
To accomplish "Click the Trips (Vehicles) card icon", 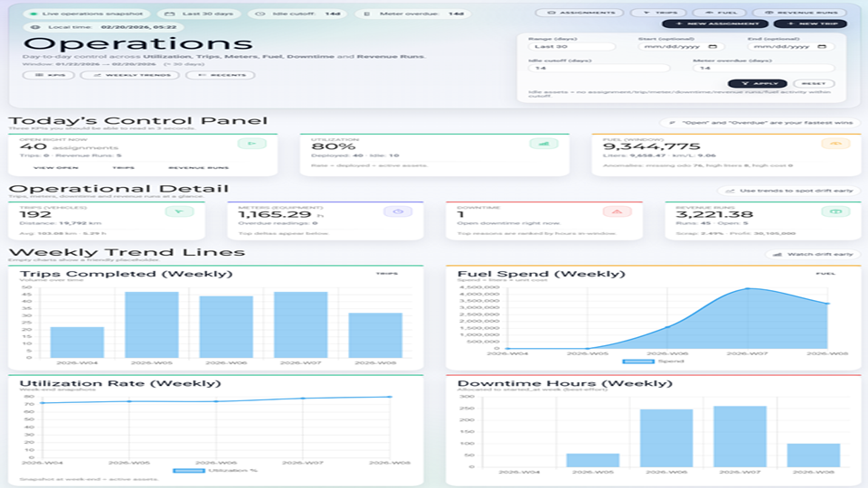I will click(179, 211).
